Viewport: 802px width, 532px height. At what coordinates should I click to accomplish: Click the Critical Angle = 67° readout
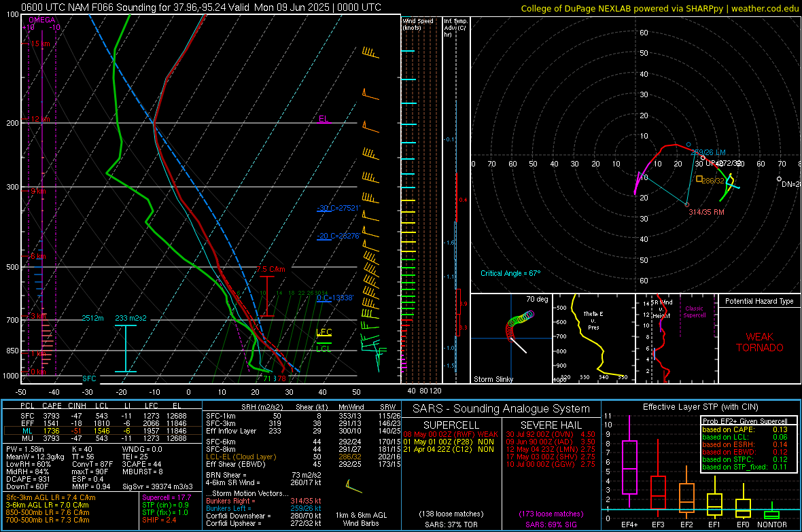pyautogui.click(x=510, y=273)
